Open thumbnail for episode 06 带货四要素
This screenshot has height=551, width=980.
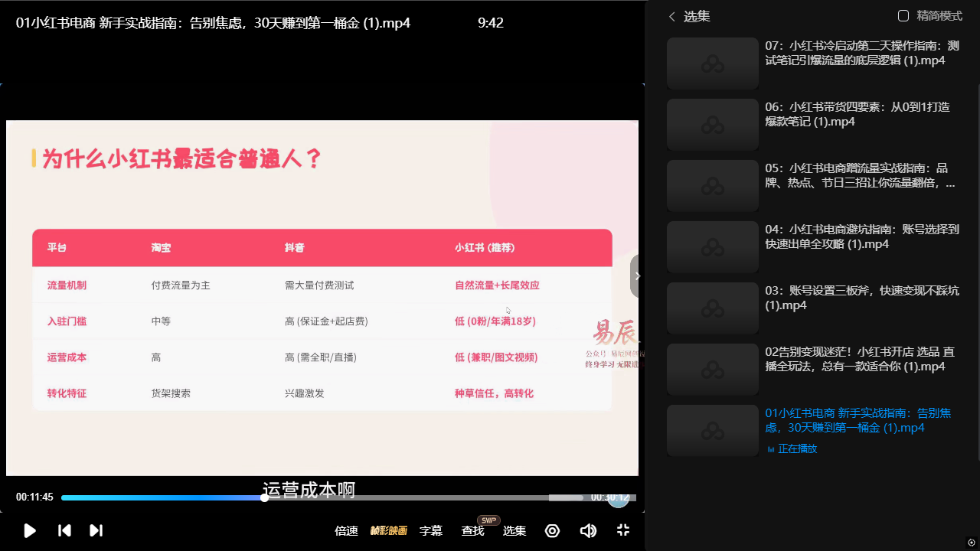[x=712, y=125]
